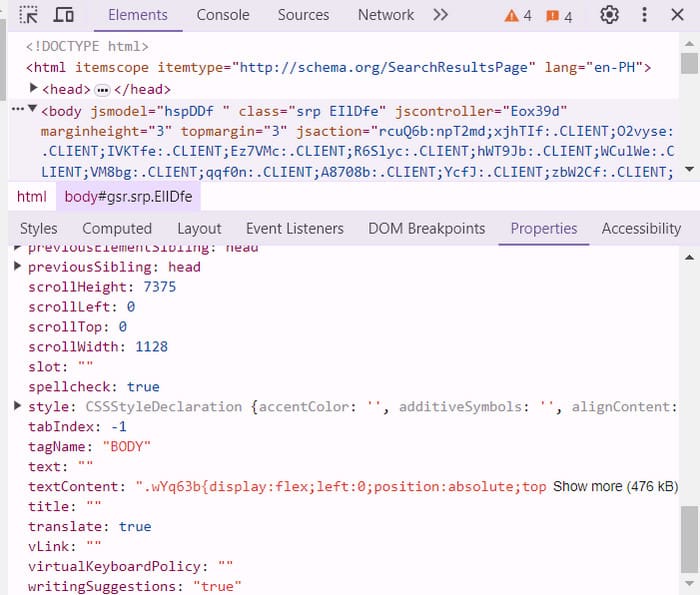
Task: Show more DevTools tabs chevron
Action: [440, 15]
